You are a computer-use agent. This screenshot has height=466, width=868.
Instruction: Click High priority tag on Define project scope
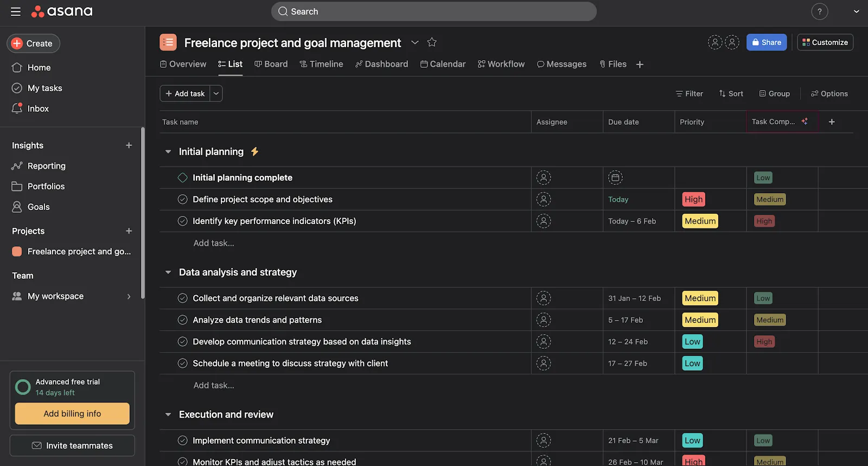pos(693,199)
